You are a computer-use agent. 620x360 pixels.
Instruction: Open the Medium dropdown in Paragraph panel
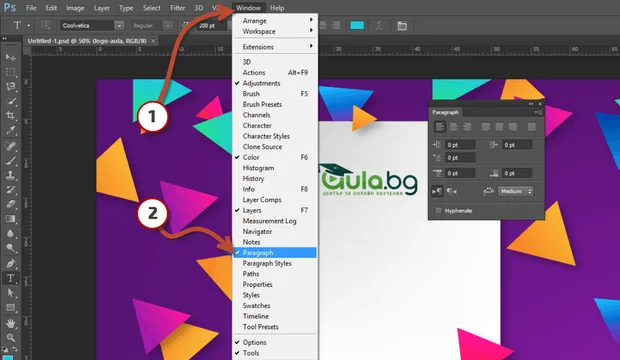(515, 191)
